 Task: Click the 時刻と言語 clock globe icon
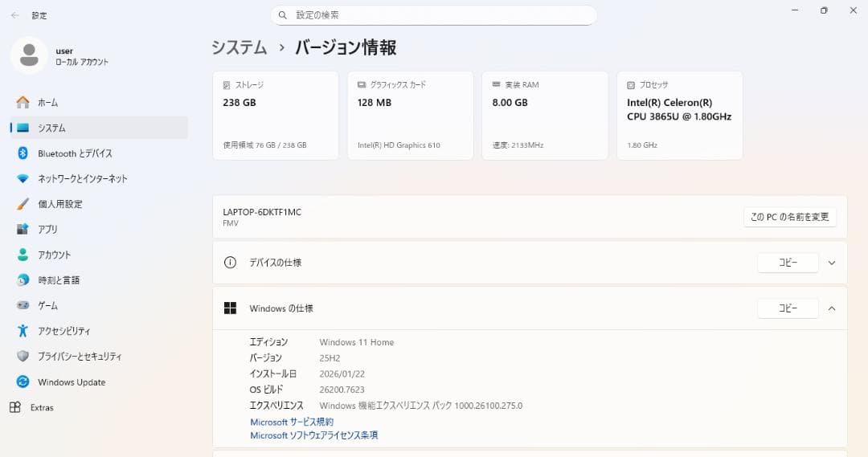(23, 280)
